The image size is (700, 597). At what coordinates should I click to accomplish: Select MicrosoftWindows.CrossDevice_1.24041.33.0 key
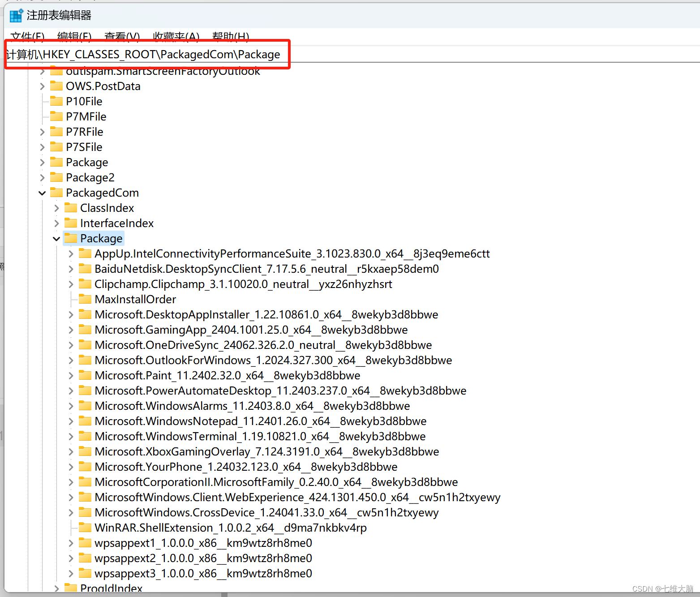click(x=266, y=513)
